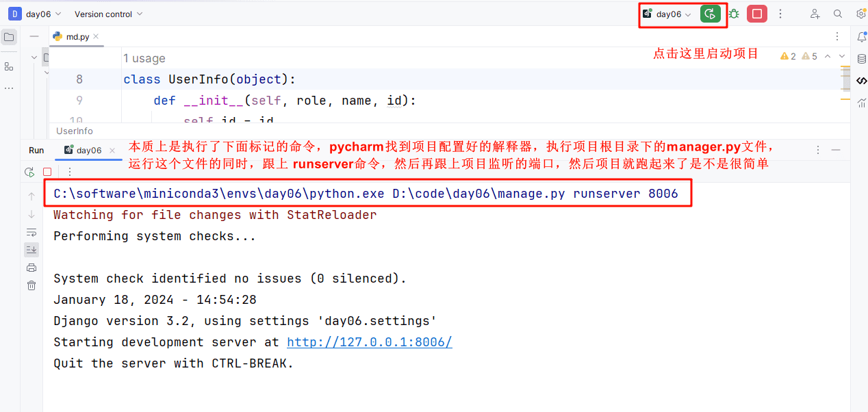Jump to the previous highlighted problem
868x412 pixels.
(828, 56)
